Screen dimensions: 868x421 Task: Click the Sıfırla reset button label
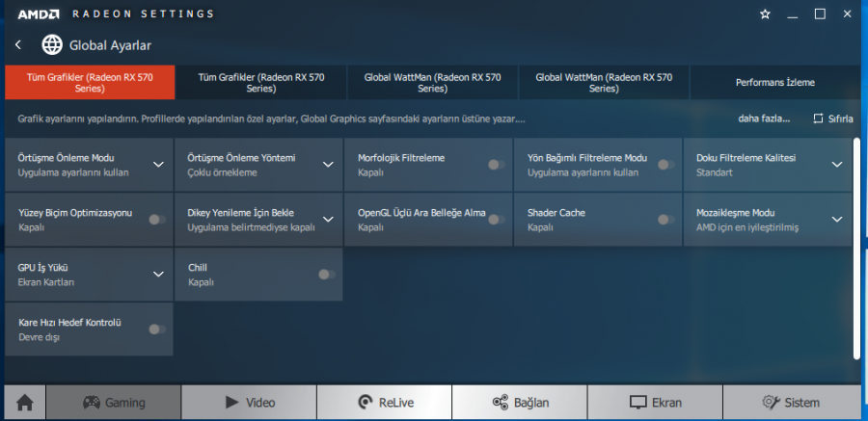point(840,118)
